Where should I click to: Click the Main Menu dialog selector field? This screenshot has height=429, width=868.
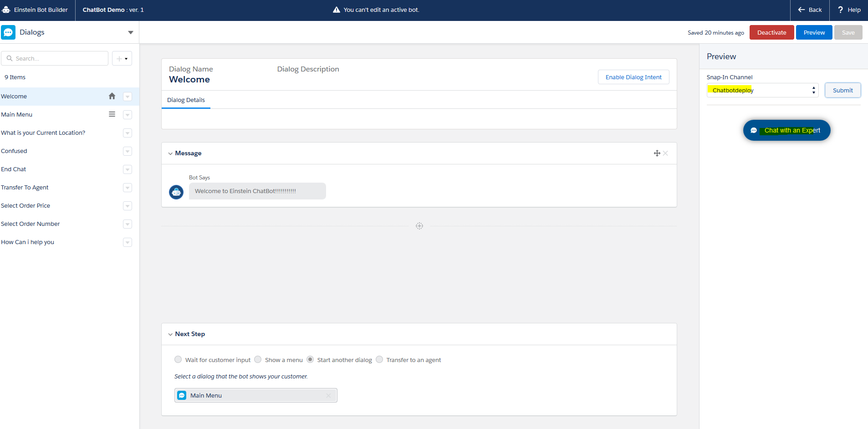pos(255,395)
